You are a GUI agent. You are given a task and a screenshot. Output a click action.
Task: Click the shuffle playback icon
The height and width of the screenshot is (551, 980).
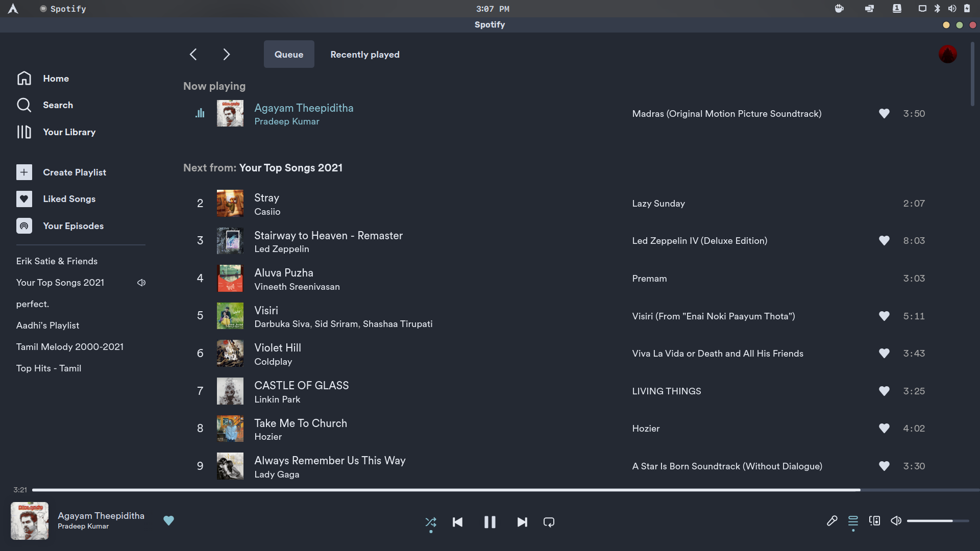click(431, 521)
